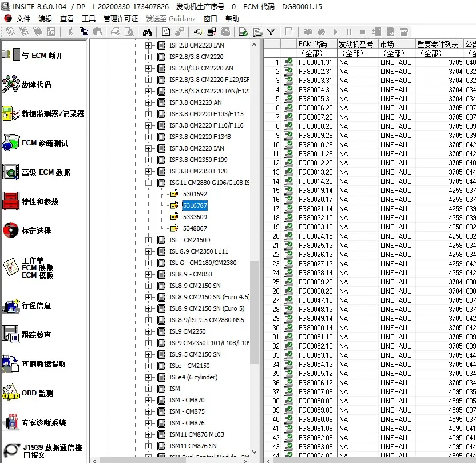Click 标定选择 disc icon

pyautogui.click(x=11, y=231)
